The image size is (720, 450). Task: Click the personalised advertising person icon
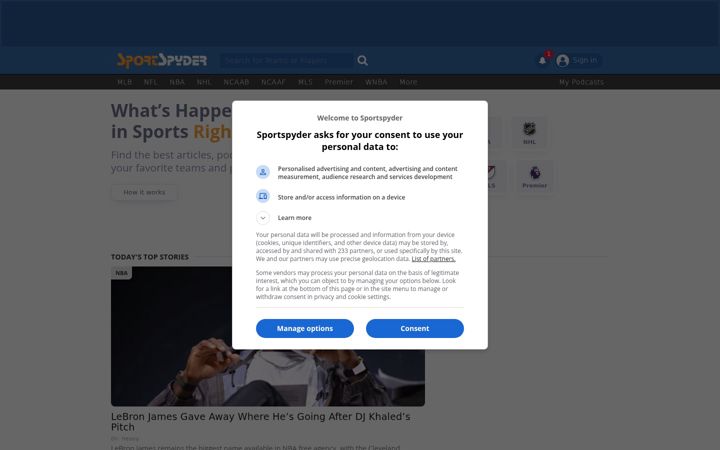coord(263,172)
